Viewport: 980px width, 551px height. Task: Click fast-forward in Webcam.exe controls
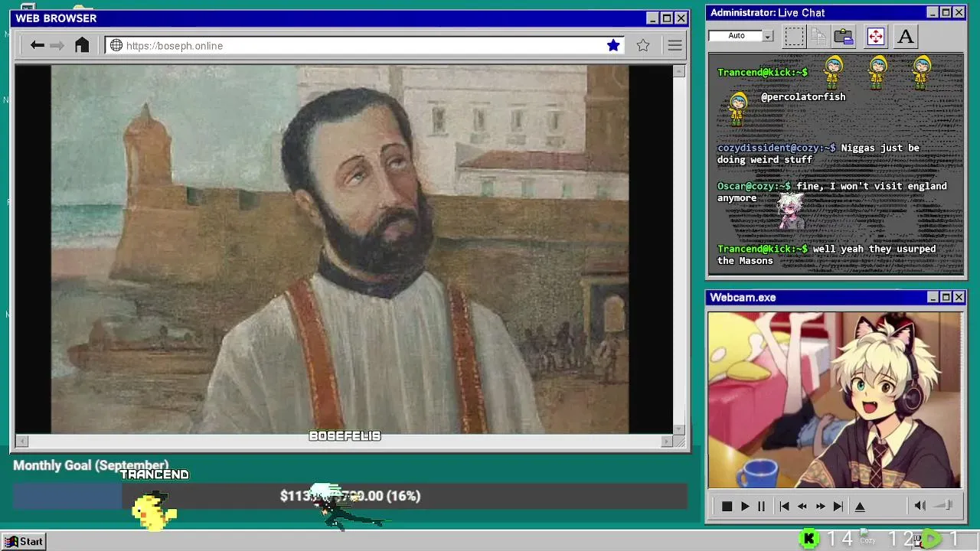(821, 506)
